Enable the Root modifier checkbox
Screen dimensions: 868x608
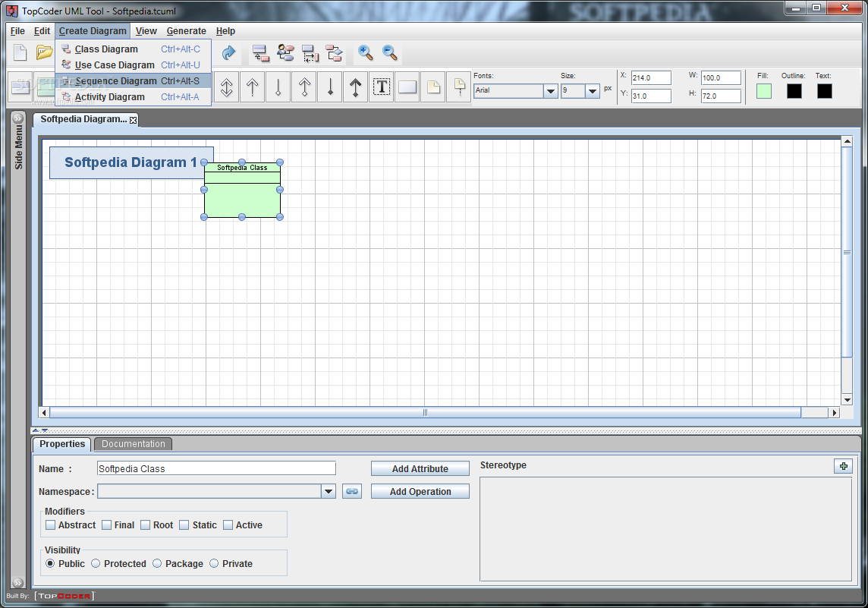pos(146,525)
